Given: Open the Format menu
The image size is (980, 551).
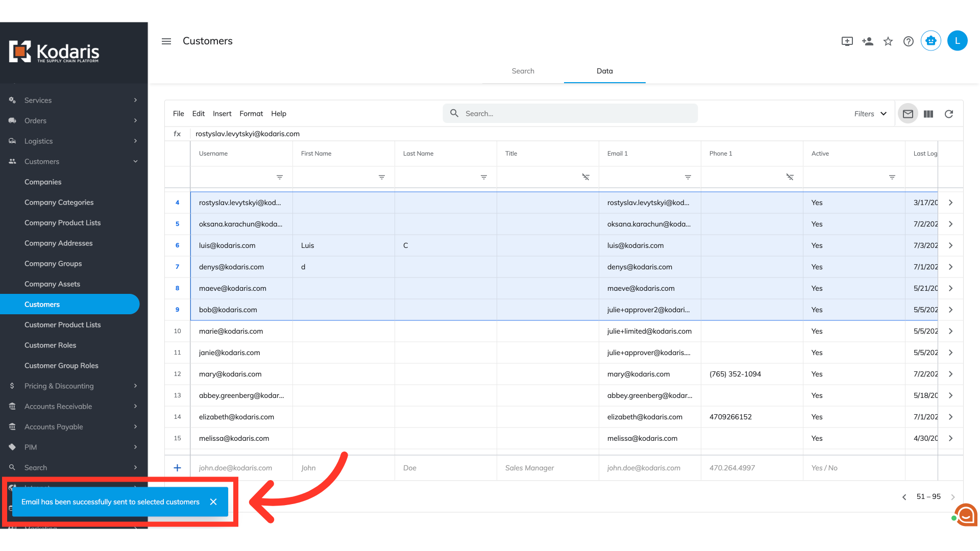Looking at the screenshot, I should tap(251, 114).
